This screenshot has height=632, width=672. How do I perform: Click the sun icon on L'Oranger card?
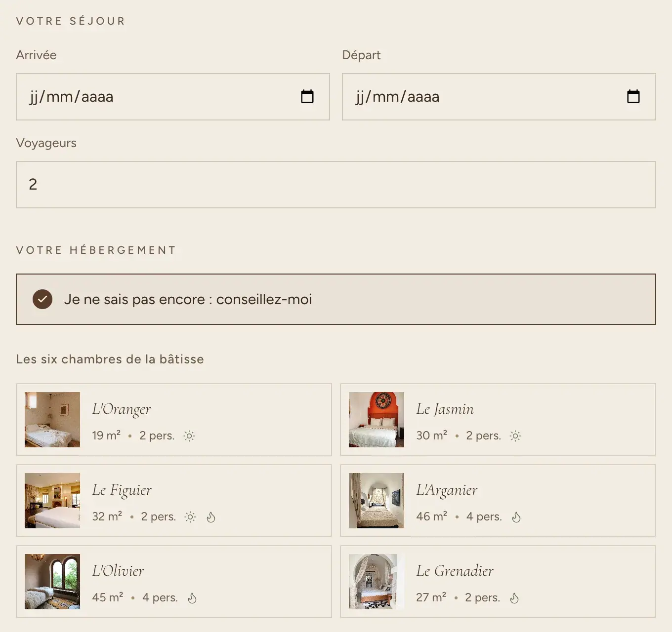[x=189, y=436]
